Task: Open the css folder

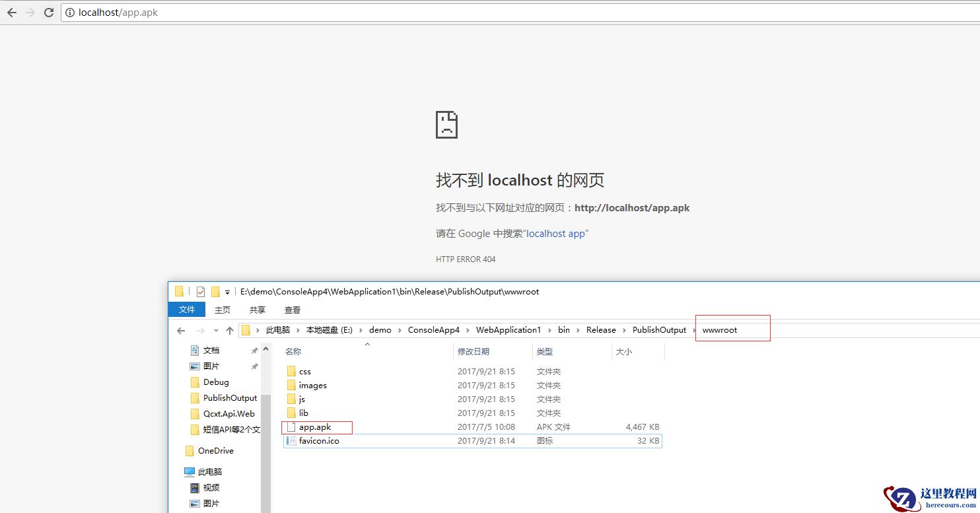Action: click(x=304, y=372)
